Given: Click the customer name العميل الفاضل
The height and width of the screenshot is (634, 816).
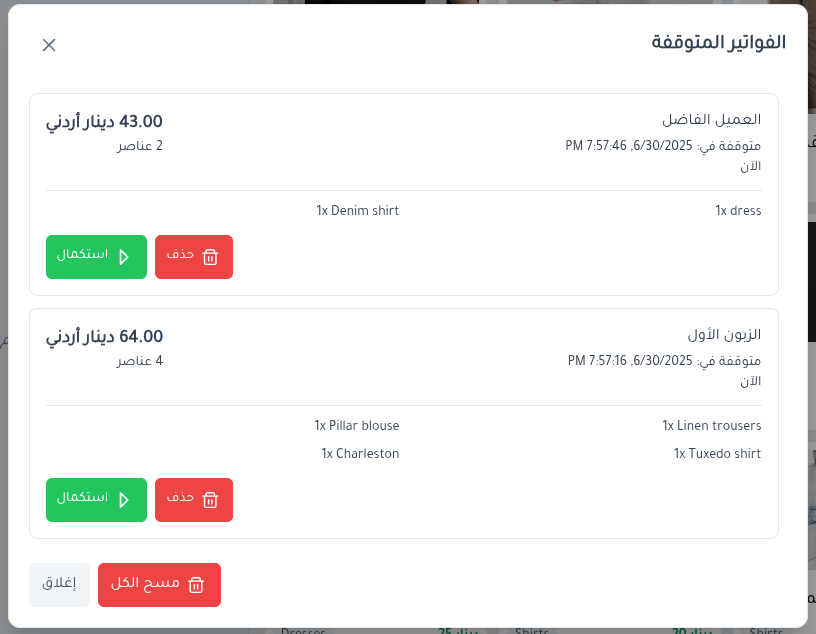Looking at the screenshot, I should point(711,120).
